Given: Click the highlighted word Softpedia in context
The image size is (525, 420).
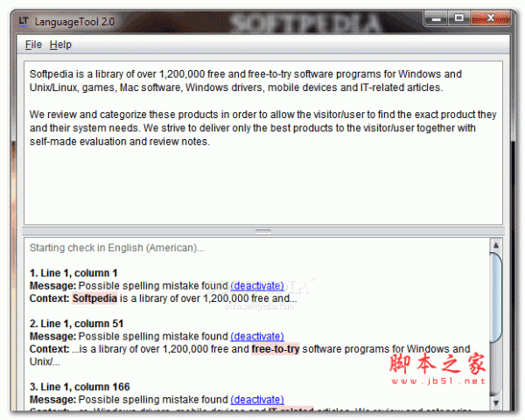Looking at the screenshot, I should coord(94,298).
